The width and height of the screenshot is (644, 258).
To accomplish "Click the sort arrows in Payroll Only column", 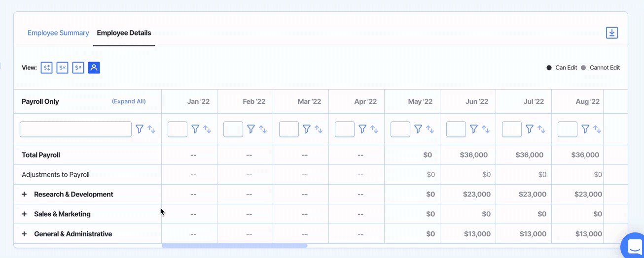I will point(151,129).
